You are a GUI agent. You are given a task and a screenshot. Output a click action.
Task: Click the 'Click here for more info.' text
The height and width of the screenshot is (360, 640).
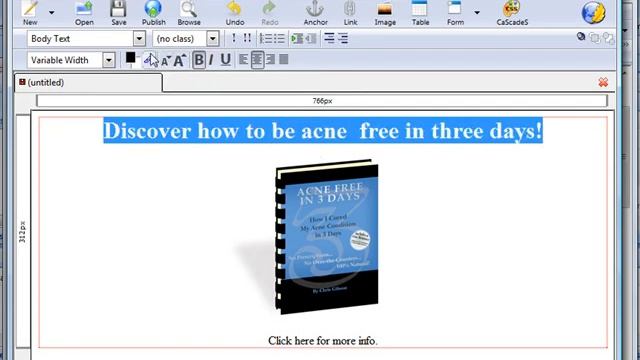coord(323,341)
